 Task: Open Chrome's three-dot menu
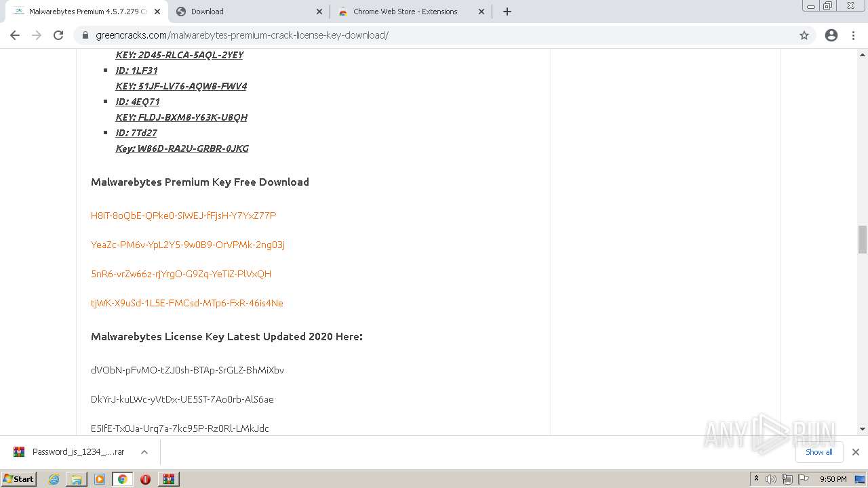coord(853,35)
